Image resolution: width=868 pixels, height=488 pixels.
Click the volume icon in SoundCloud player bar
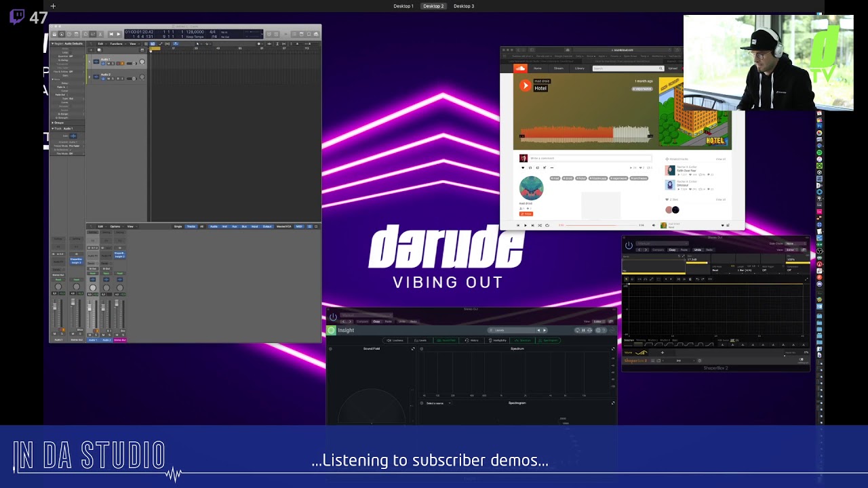click(654, 225)
